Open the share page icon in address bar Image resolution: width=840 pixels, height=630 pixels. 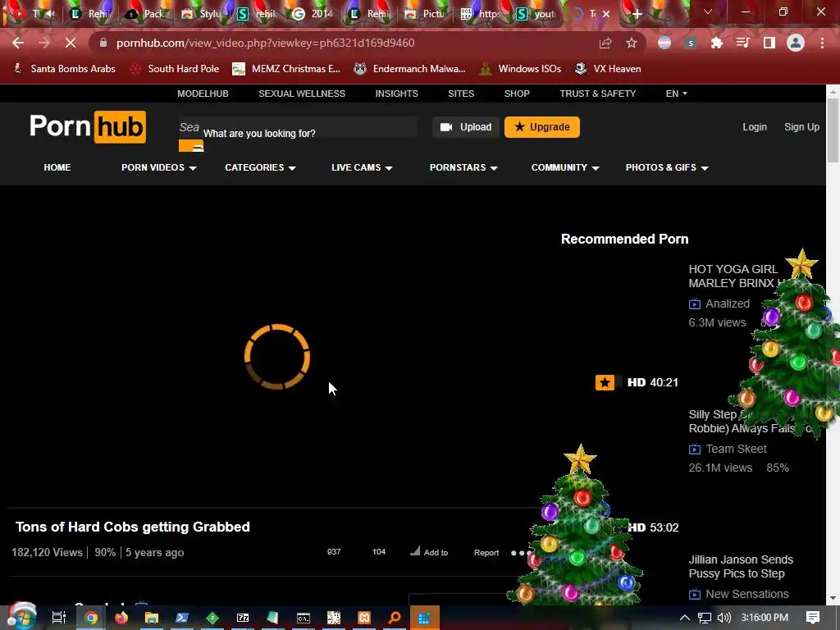pos(605,43)
